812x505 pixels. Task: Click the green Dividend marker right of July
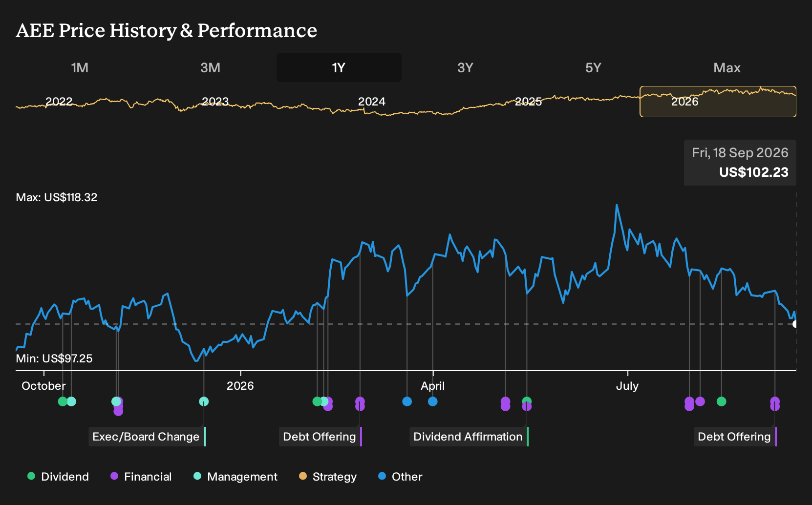click(x=721, y=401)
